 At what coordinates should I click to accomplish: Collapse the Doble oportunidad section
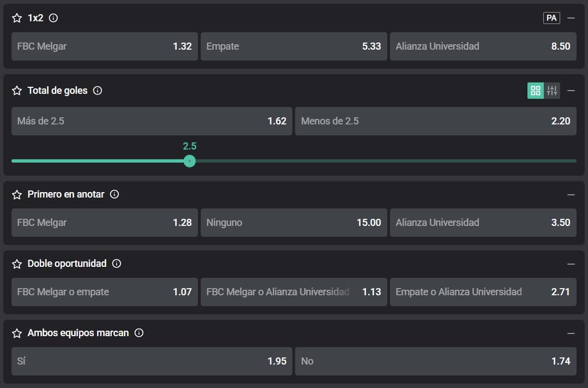pyautogui.click(x=571, y=264)
